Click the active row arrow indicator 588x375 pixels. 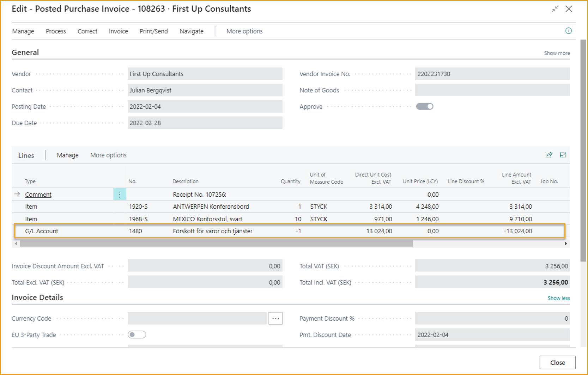(x=17, y=194)
